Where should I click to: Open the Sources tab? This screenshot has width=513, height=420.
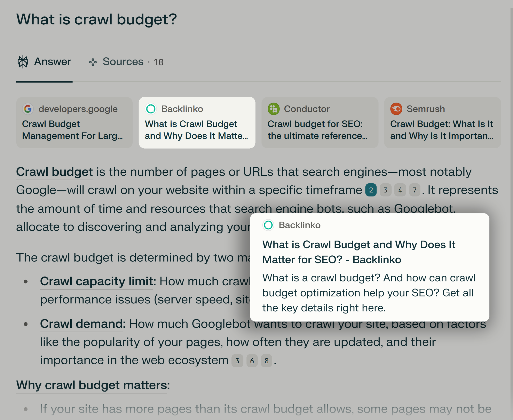click(x=123, y=62)
